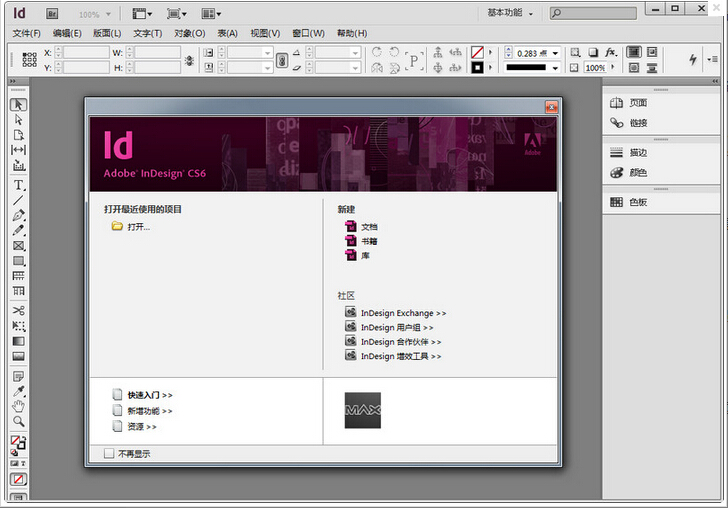Toggle the drop shadow icon
The image size is (728, 508).
[593, 52]
